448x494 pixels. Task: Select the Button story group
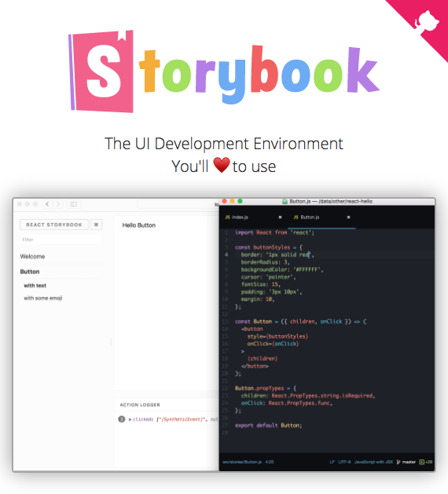[x=30, y=272]
